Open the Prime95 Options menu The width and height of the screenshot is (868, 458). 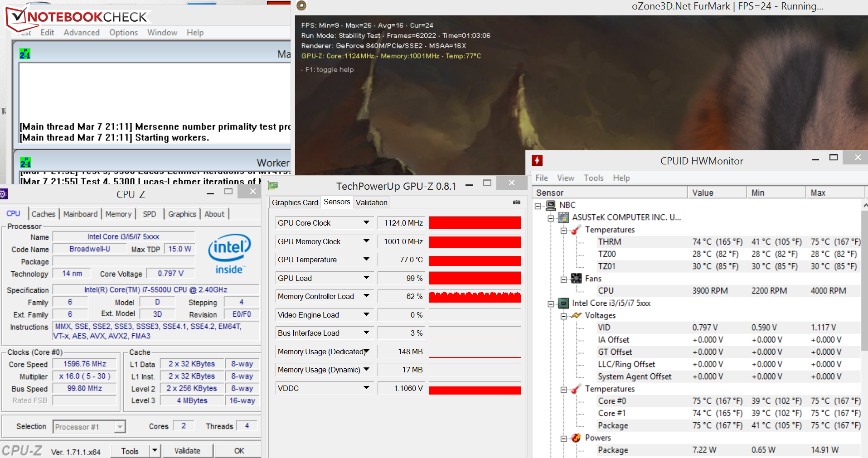(x=123, y=33)
